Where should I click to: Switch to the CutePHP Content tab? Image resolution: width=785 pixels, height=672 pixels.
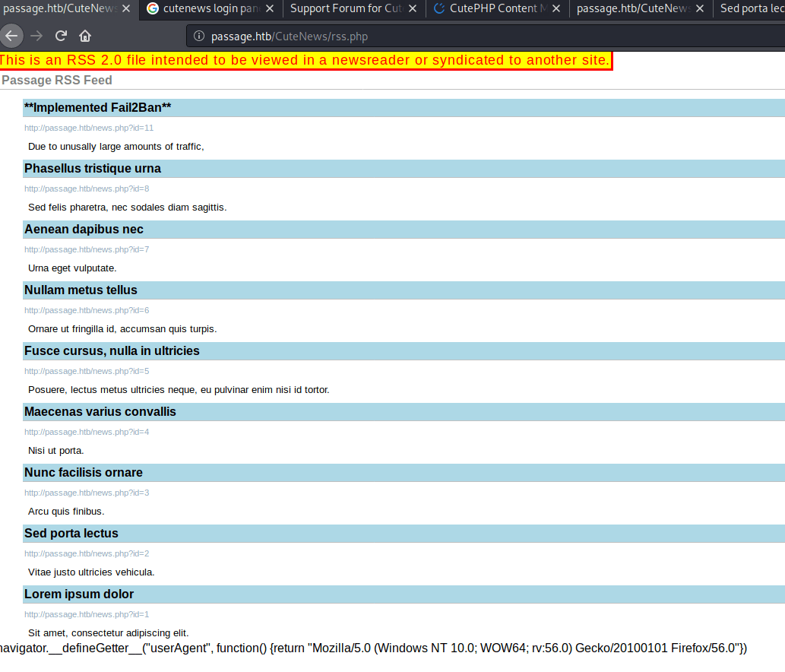497,8
